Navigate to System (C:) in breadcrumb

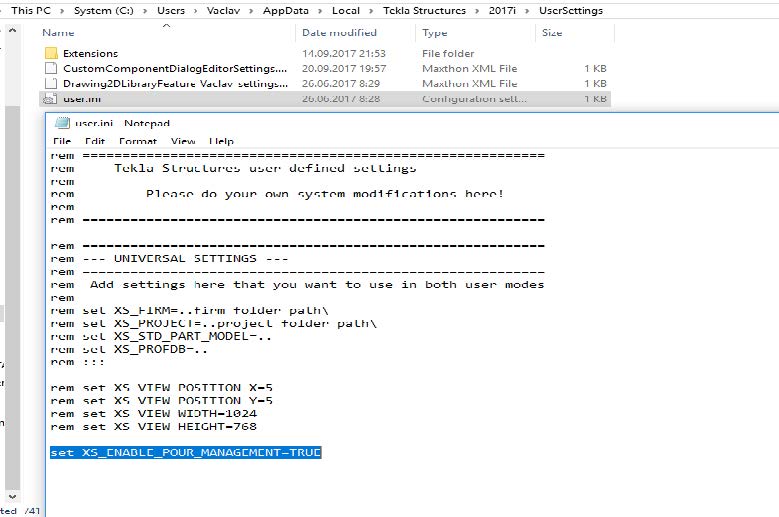104,10
